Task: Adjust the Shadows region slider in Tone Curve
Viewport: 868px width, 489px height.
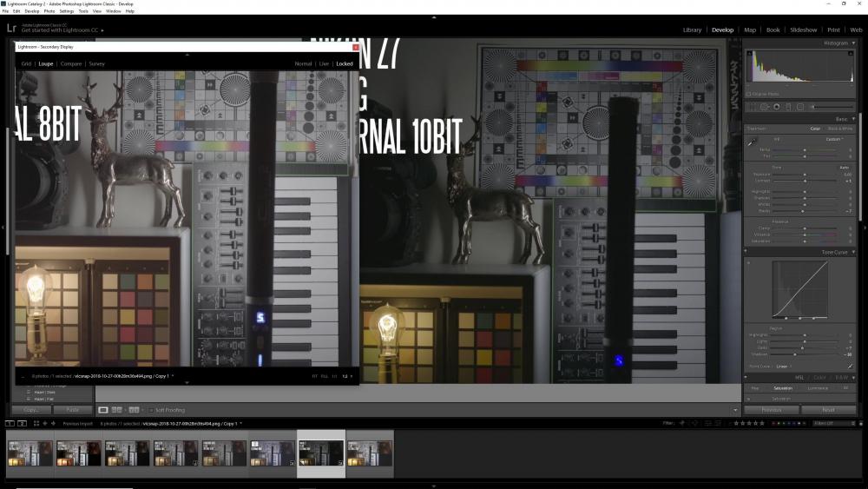Action: (x=795, y=354)
